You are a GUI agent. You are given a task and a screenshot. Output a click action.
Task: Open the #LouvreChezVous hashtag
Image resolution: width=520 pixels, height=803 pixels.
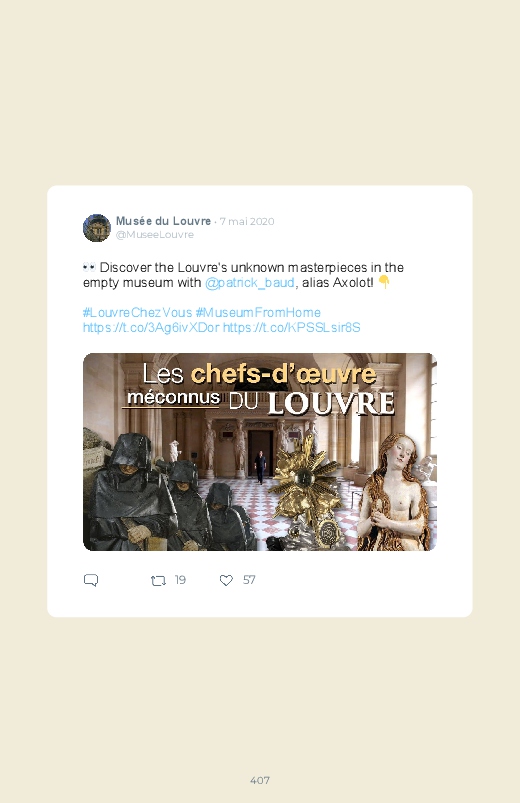[137, 312]
